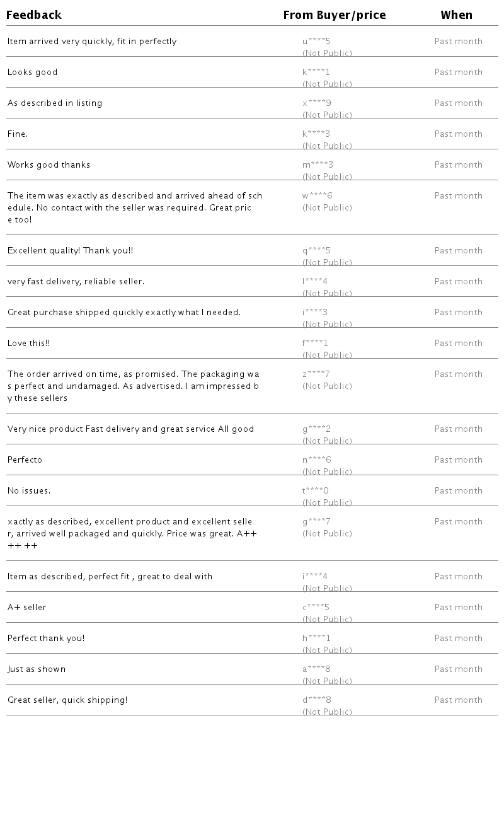Click the From Buyer/price column header
504x827 pixels.
[335, 15]
